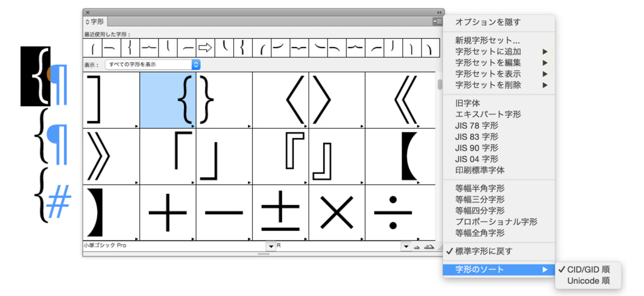Select the right white corner bracket 』 glyph
The width and height of the screenshot is (644, 296).
(337, 157)
